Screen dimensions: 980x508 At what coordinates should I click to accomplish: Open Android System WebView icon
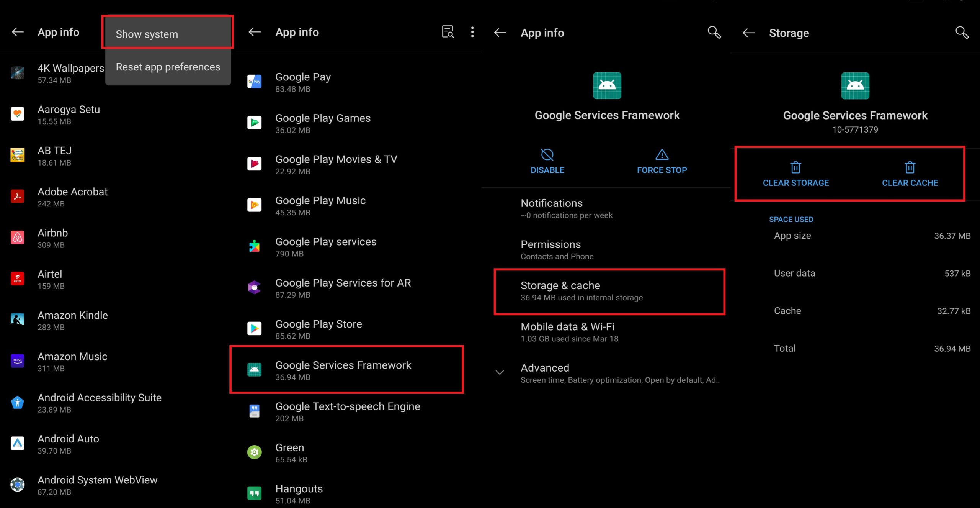coord(18,485)
